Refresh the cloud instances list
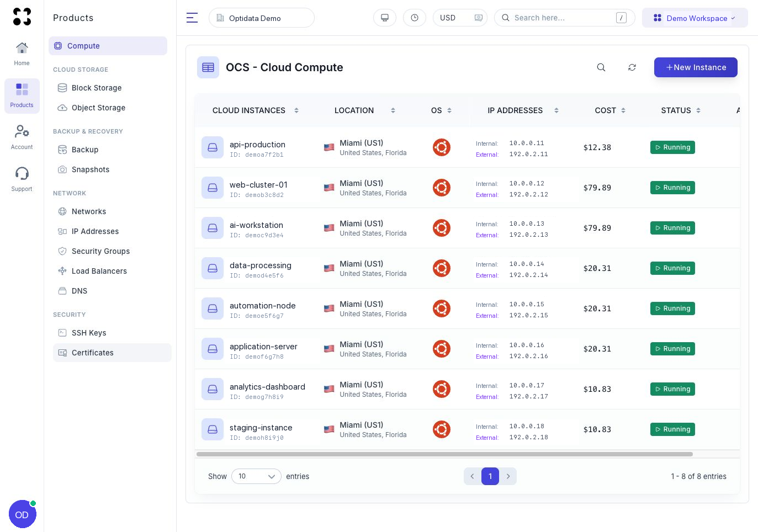 [x=632, y=67]
